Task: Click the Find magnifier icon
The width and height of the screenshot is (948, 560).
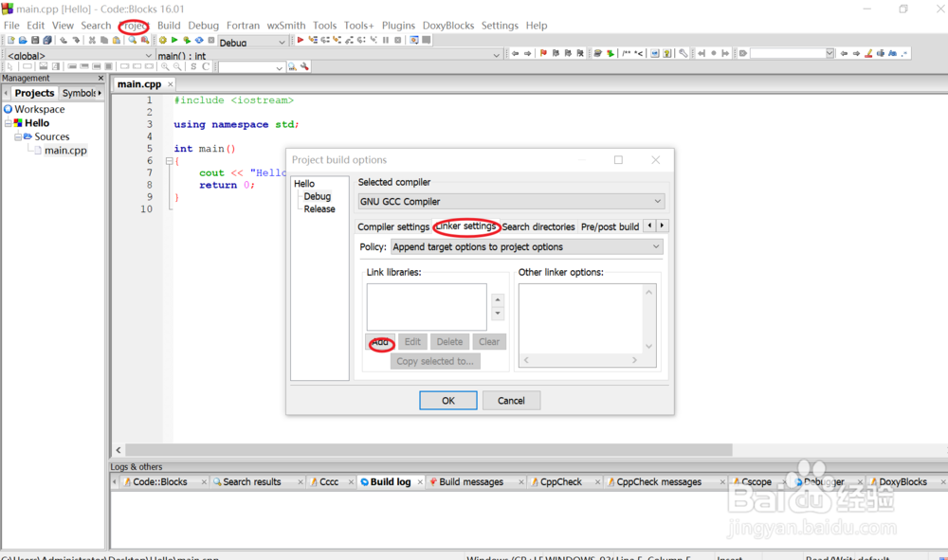Action: coord(133,40)
